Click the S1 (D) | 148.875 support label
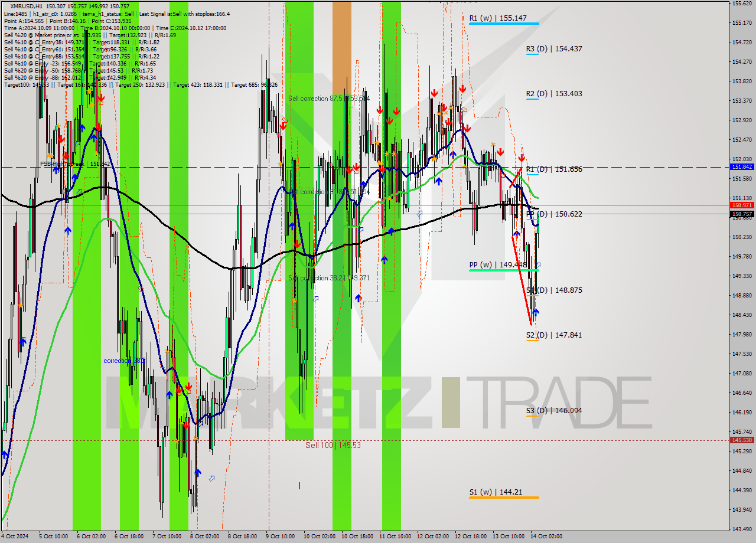756x543 pixels. pos(554,290)
